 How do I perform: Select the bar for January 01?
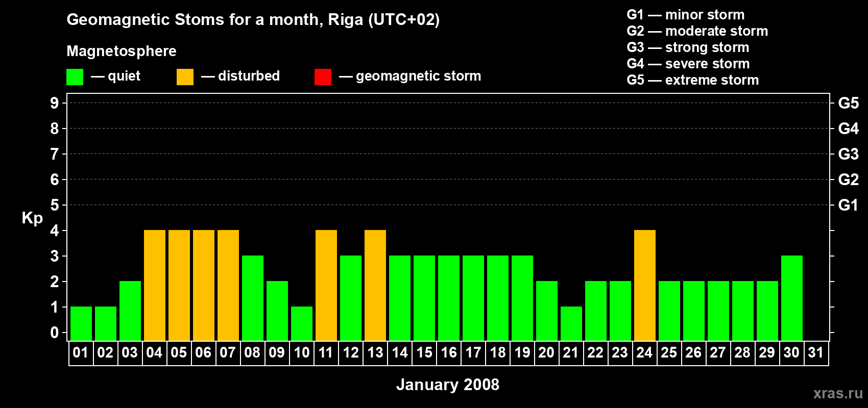[81, 323]
